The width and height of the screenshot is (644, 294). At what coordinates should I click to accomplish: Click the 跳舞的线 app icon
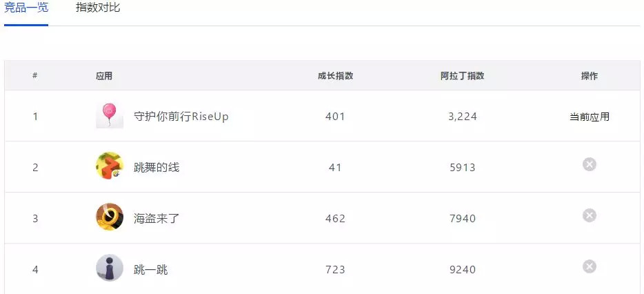tap(109, 166)
